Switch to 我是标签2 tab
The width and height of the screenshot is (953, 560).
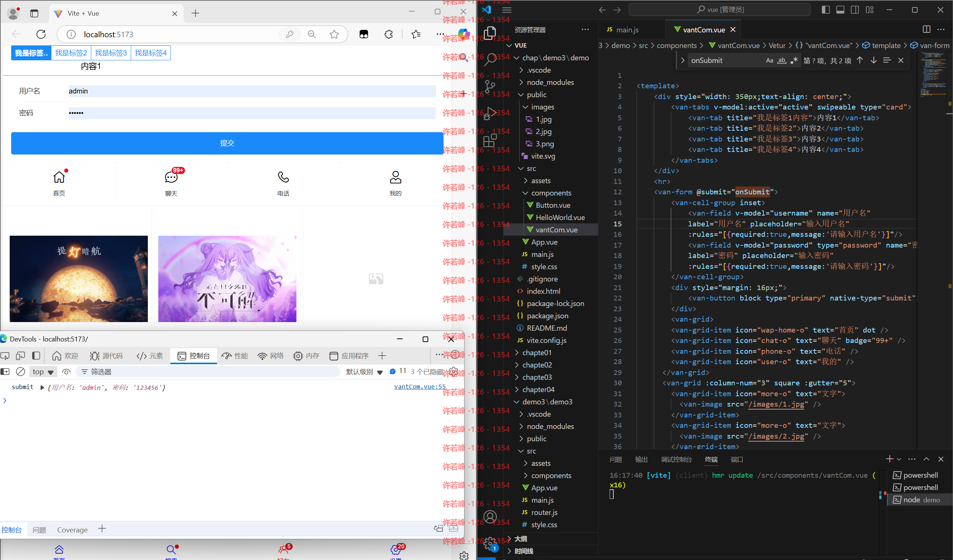(71, 53)
